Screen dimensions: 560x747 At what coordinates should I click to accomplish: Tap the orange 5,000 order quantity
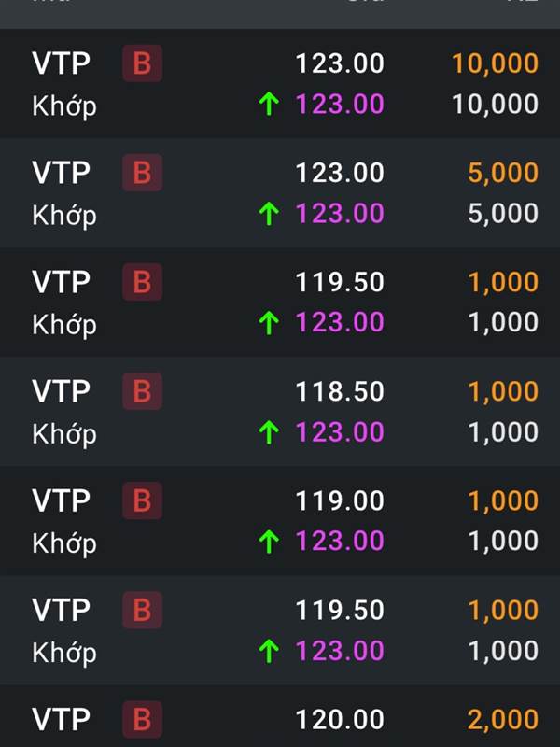[503, 173]
